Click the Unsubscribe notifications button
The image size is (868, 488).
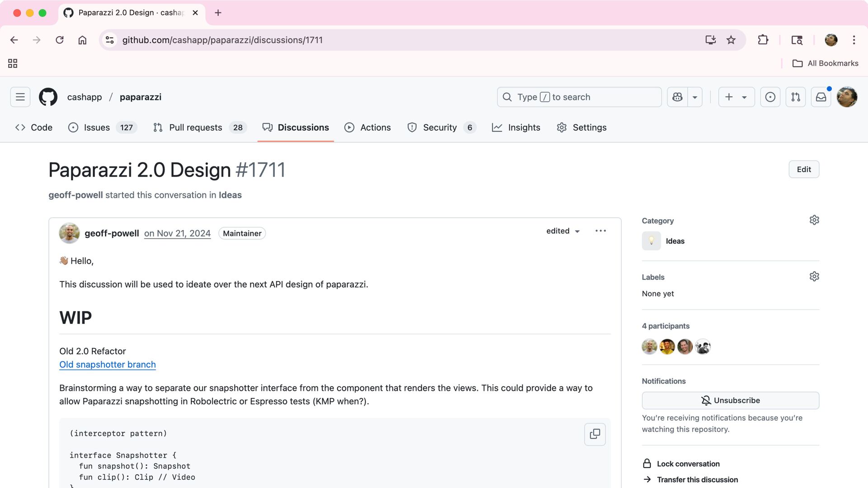(x=731, y=400)
